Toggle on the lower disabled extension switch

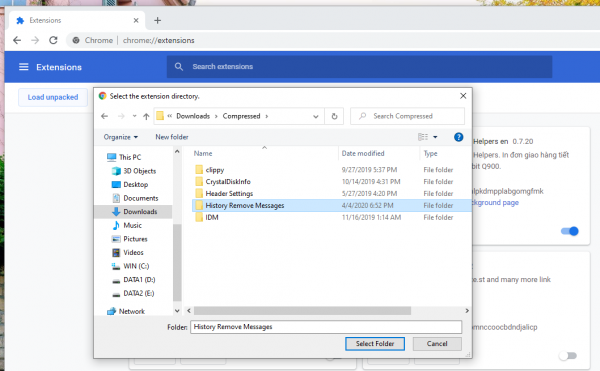point(568,356)
